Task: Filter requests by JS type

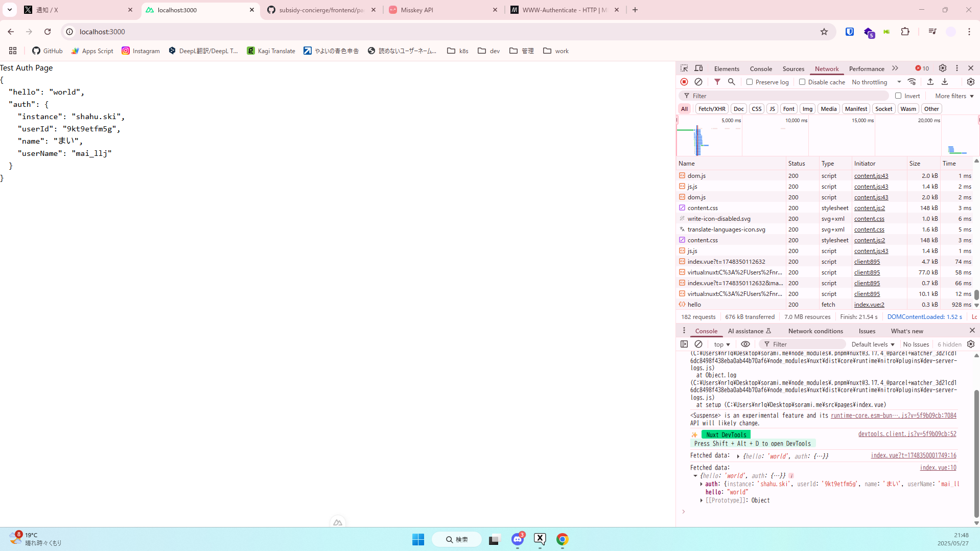Action: click(772, 109)
